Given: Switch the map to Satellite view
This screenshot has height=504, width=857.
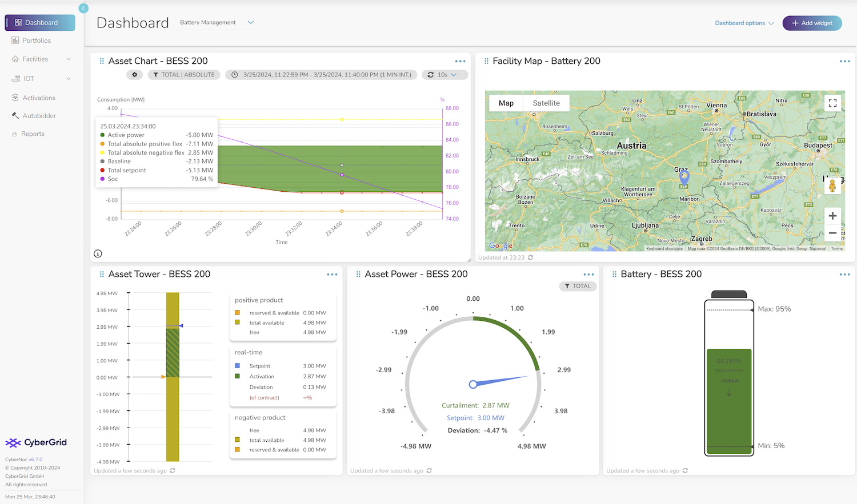Looking at the screenshot, I should click(x=546, y=103).
